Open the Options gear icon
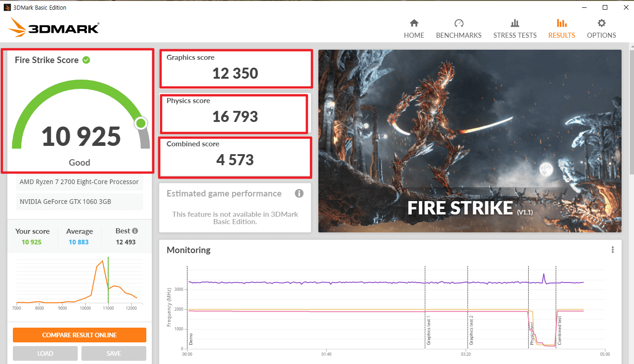This screenshot has height=364, width=634. tap(601, 23)
